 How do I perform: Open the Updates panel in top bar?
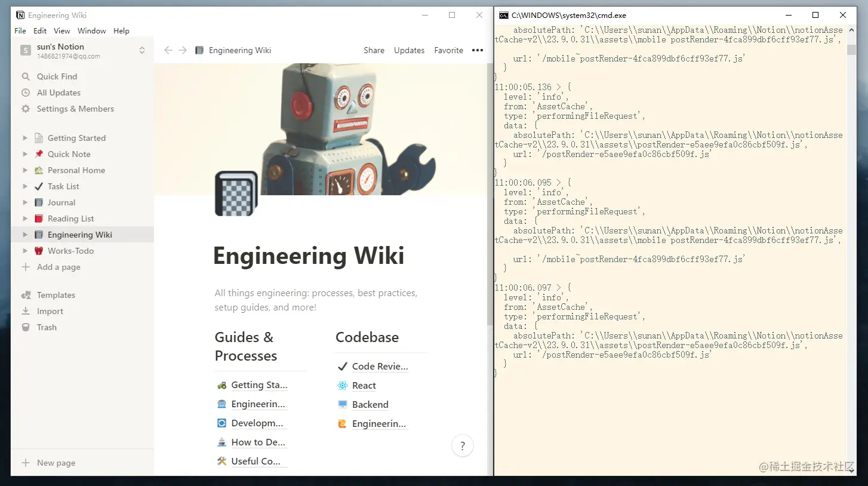[x=410, y=50]
